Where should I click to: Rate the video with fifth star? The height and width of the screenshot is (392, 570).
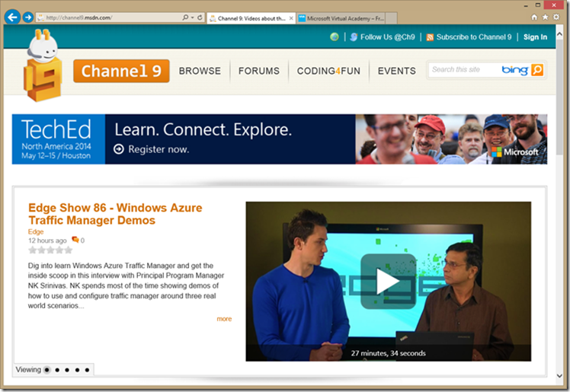pyautogui.click(x=69, y=250)
